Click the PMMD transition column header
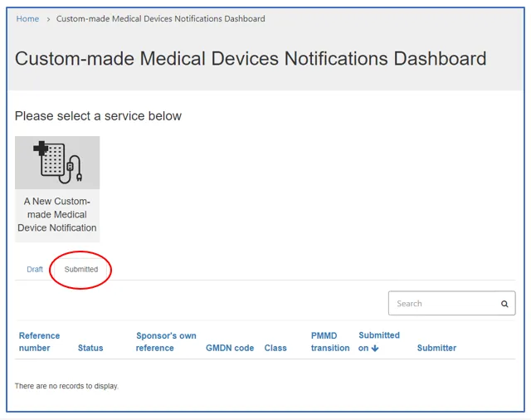The height and width of the screenshot is (420, 531). (x=329, y=342)
